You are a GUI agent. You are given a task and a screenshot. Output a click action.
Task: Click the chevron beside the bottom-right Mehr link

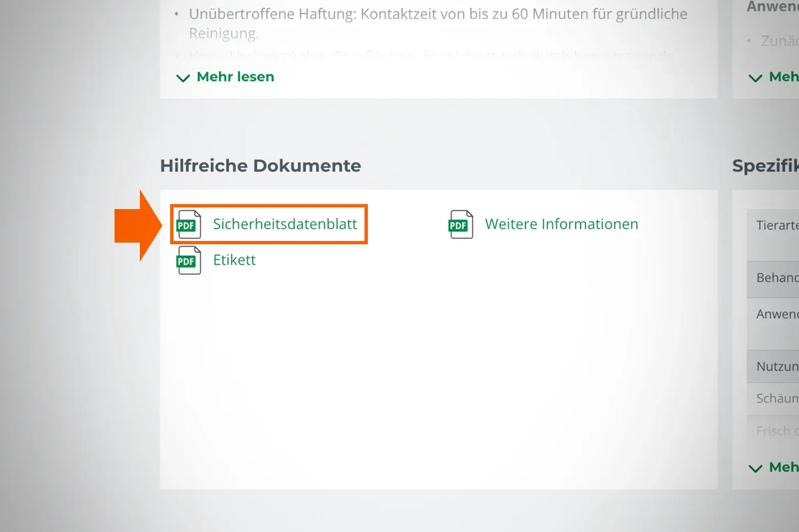click(x=756, y=469)
